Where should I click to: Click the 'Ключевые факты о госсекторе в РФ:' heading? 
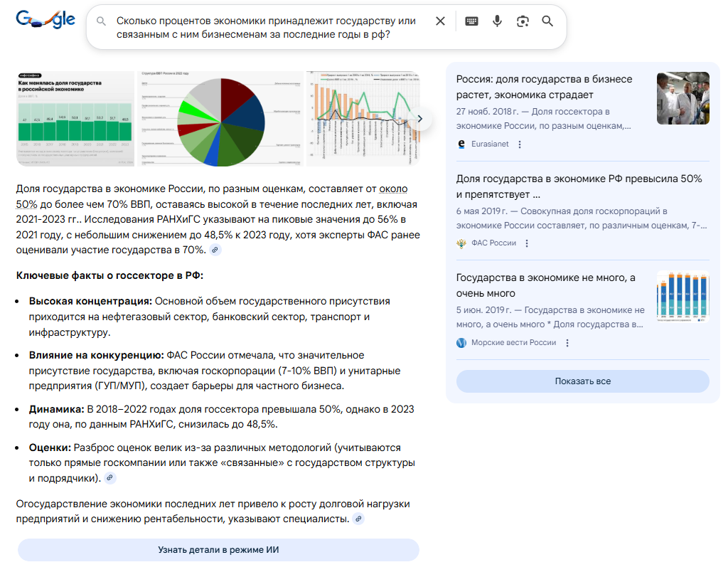pyautogui.click(x=109, y=275)
